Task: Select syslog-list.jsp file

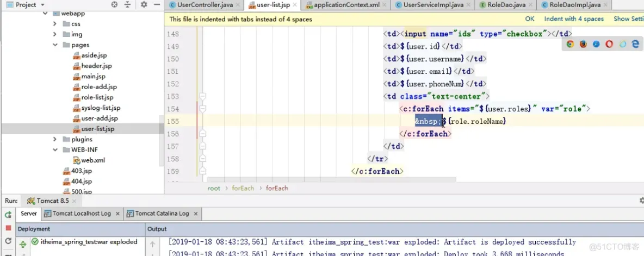Action: coord(101,108)
